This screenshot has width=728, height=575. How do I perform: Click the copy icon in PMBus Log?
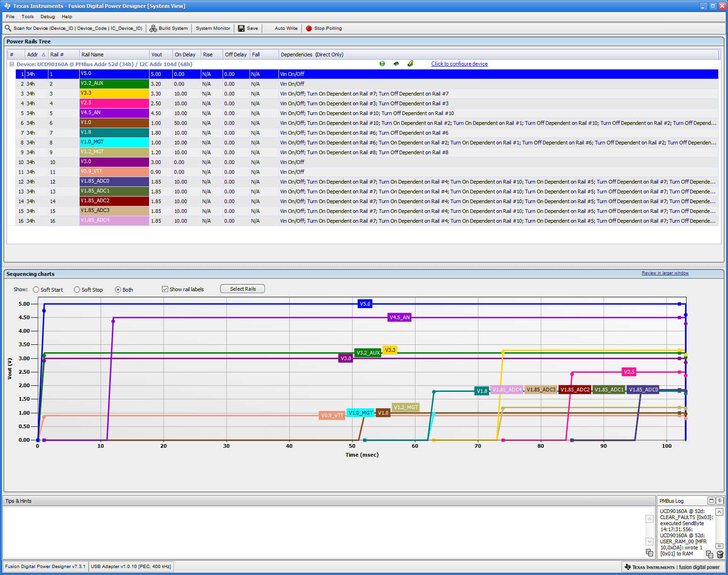click(709, 554)
